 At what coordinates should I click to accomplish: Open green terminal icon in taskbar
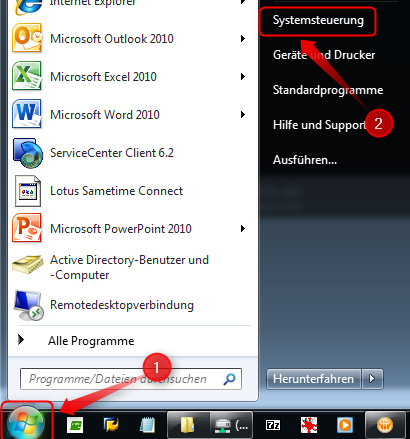point(75,425)
